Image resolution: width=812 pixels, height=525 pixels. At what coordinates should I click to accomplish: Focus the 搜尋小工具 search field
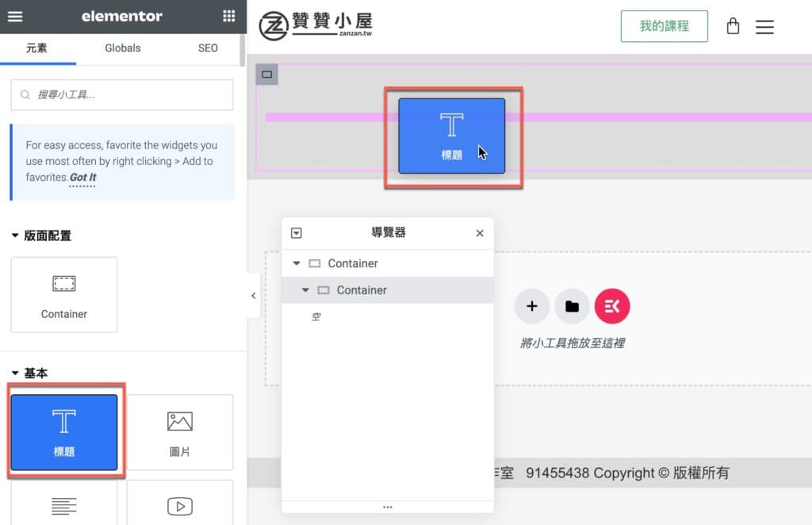click(122, 94)
